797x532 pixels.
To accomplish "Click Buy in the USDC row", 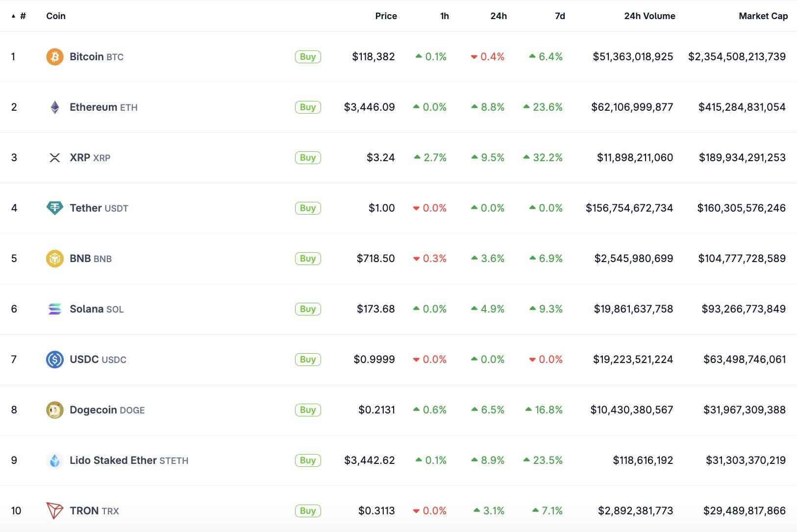I will click(x=308, y=360).
